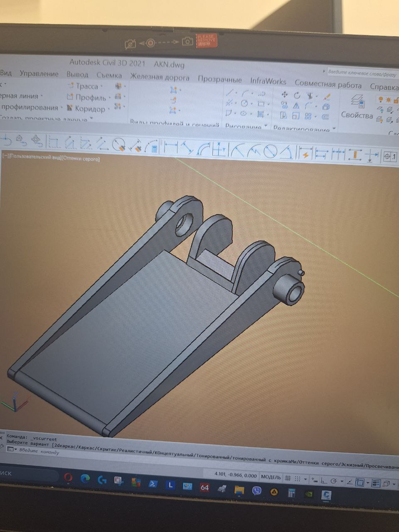Select the Rectangular Array tool

pos(308,116)
